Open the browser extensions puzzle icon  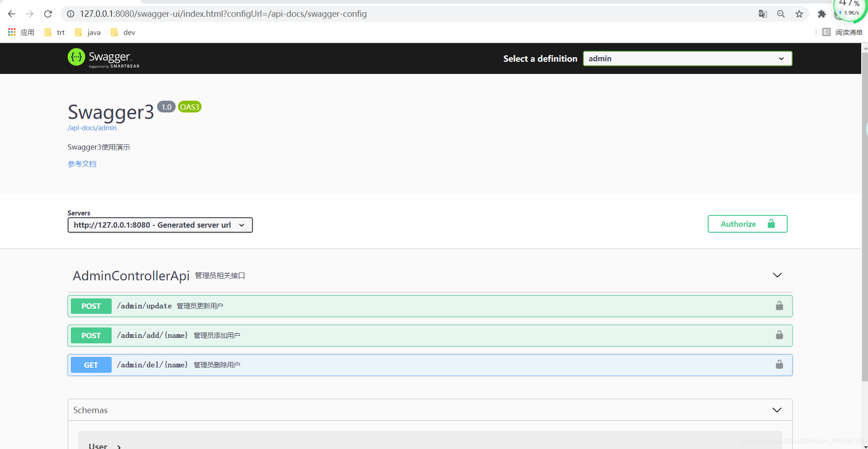click(x=822, y=14)
